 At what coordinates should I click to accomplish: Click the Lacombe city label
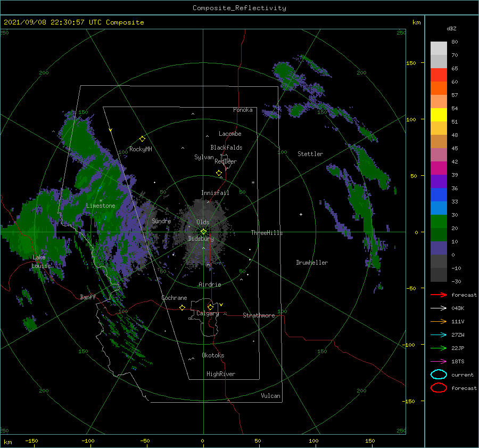230,134
